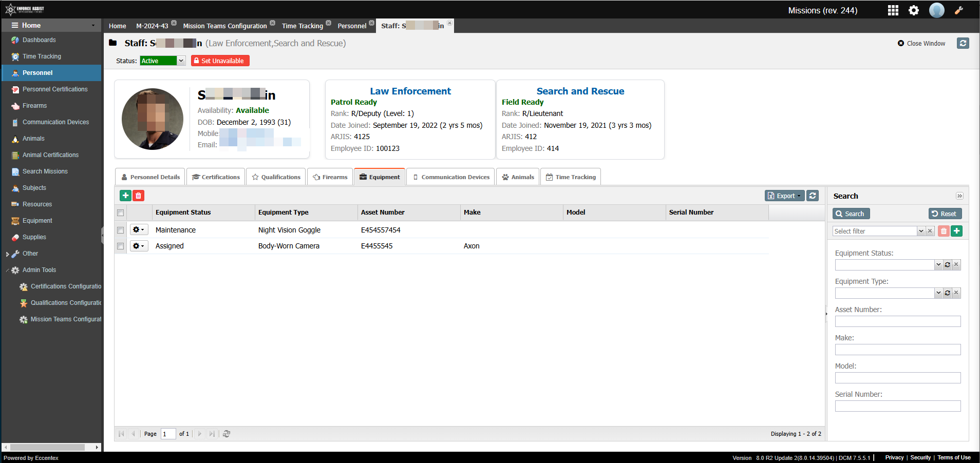
Task: Clear the Select filter box with X
Action: (930, 231)
